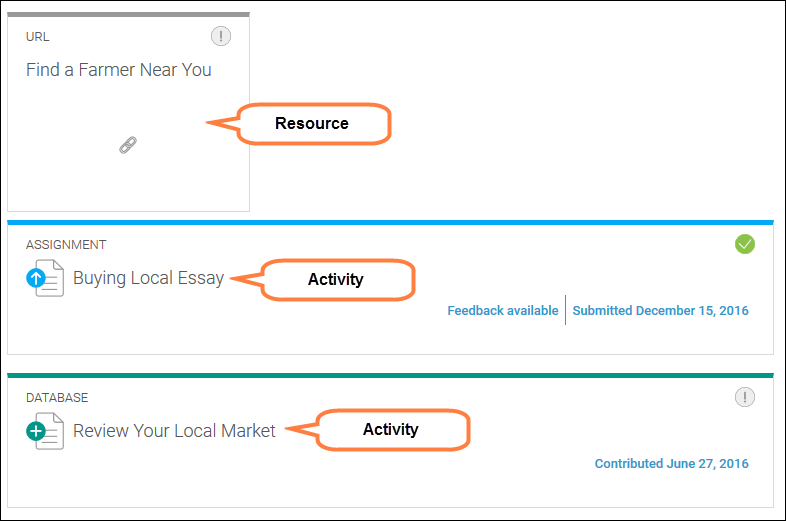Open the Find a Farmer Near You resource
786x521 pixels.
118,70
